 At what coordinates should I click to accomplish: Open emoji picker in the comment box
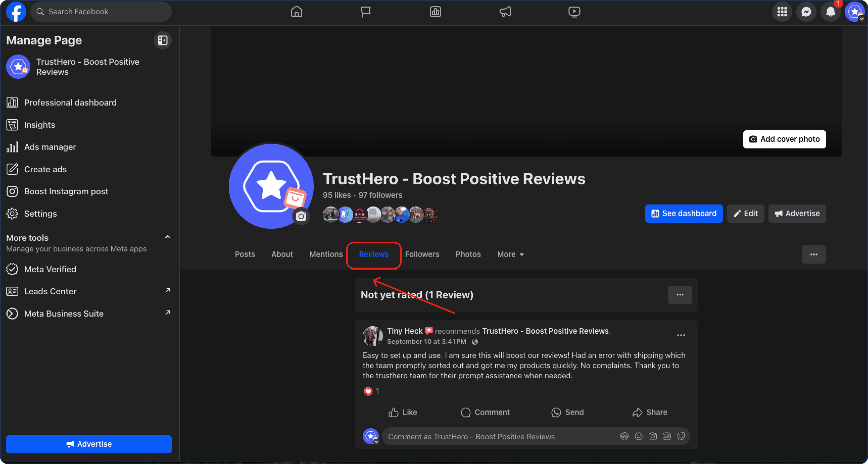(x=639, y=436)
